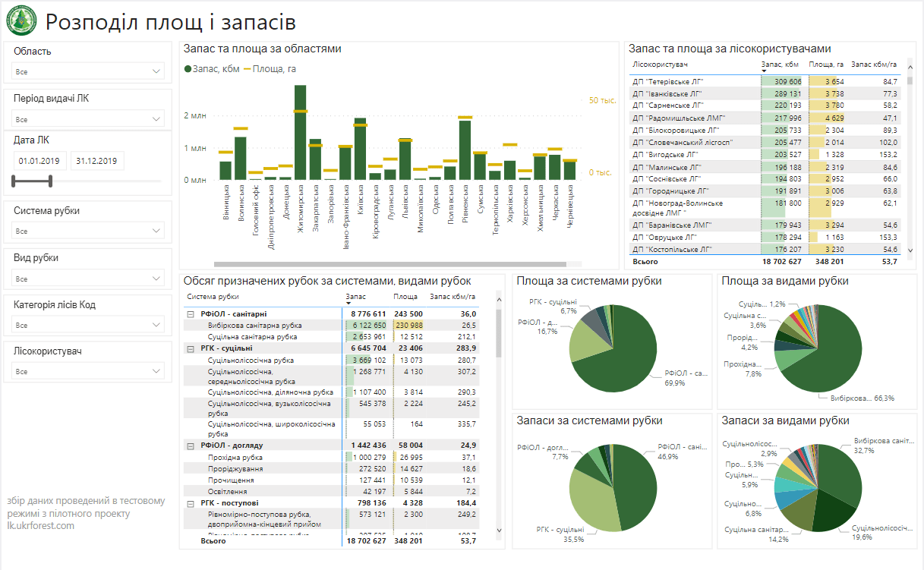Open the Період видачі ЛК dropdown
This screenshot has height=570, width=924.
[88, 119]
